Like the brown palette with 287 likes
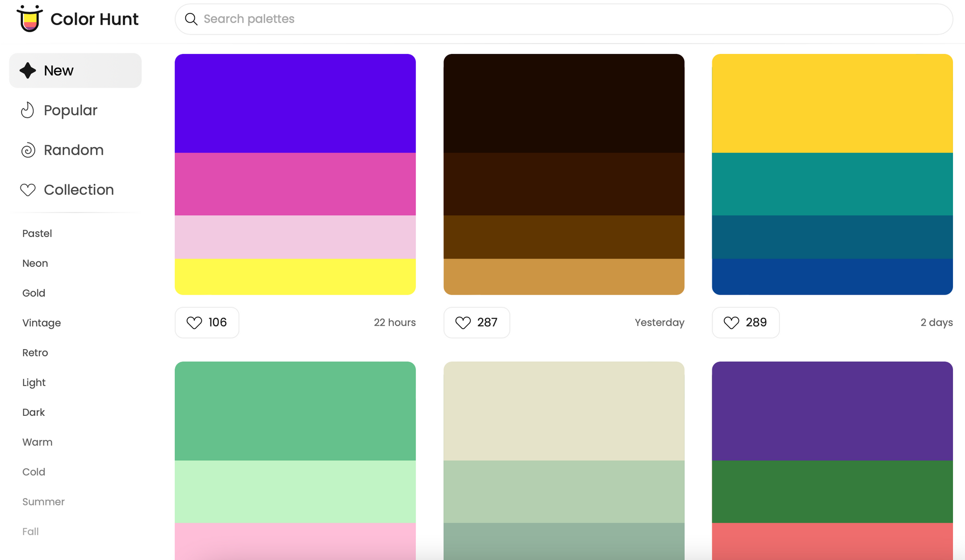 [476, 322]
